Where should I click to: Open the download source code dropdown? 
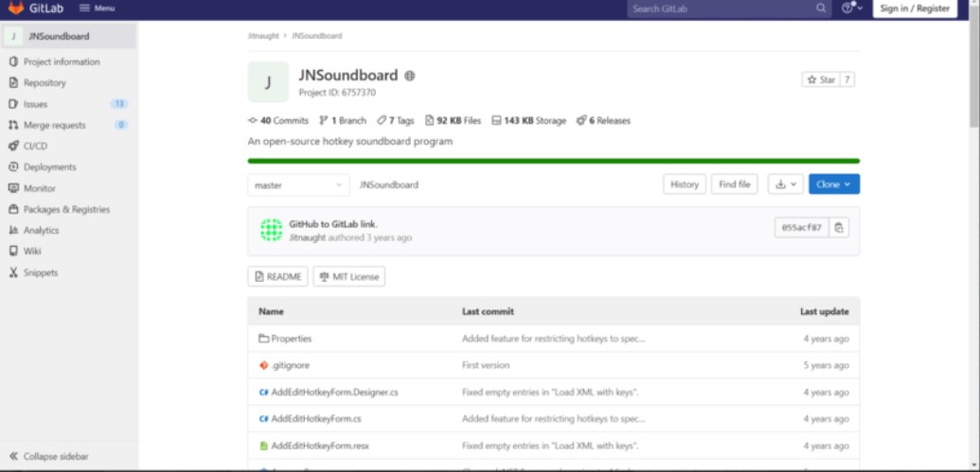click(786, 184)
